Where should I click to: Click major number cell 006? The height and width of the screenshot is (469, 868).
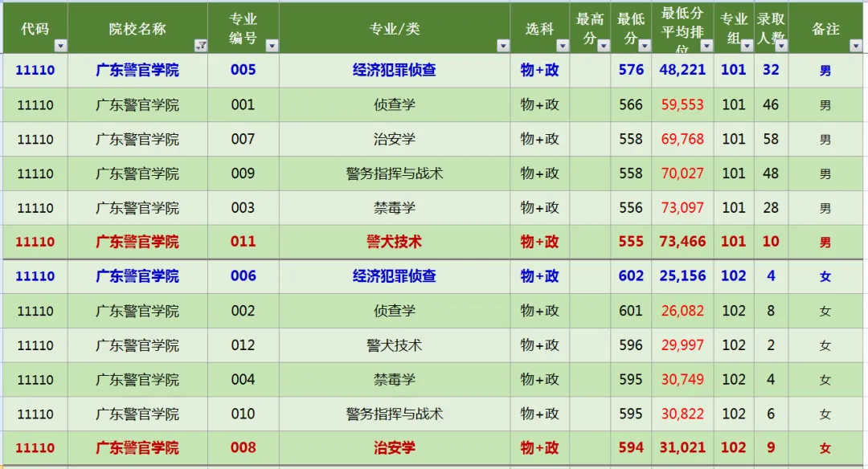click(x=243, y=276)
